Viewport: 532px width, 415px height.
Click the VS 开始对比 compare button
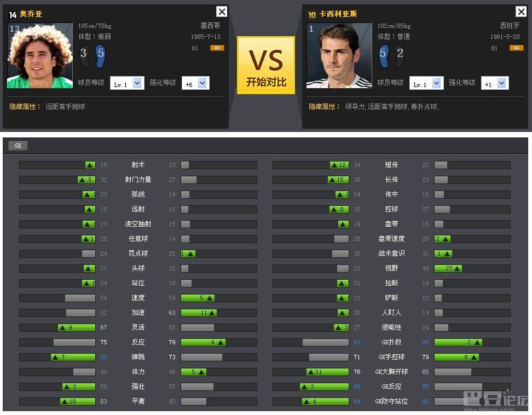[x=265, y=65]
